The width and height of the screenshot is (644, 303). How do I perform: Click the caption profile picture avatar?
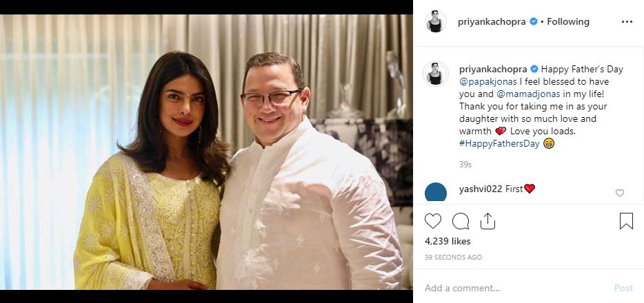[x=435, y=74]
